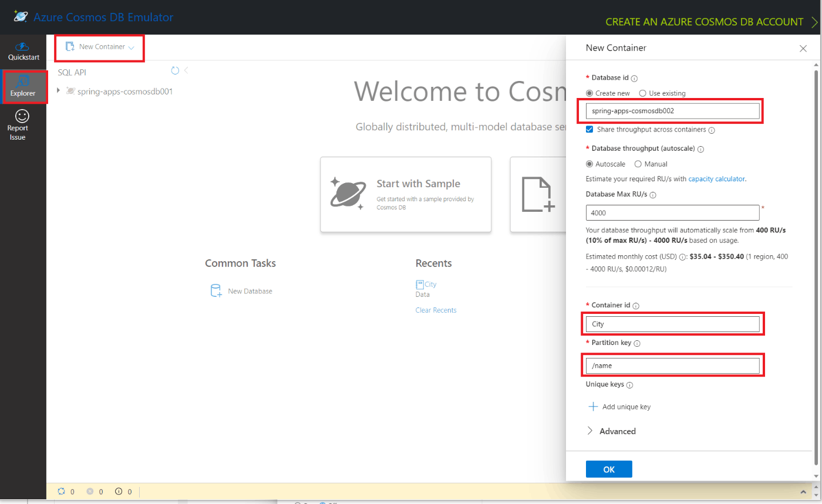822x504 pixels.
Task: Open the Explorer sidebar item
Action: pos(23,87)
